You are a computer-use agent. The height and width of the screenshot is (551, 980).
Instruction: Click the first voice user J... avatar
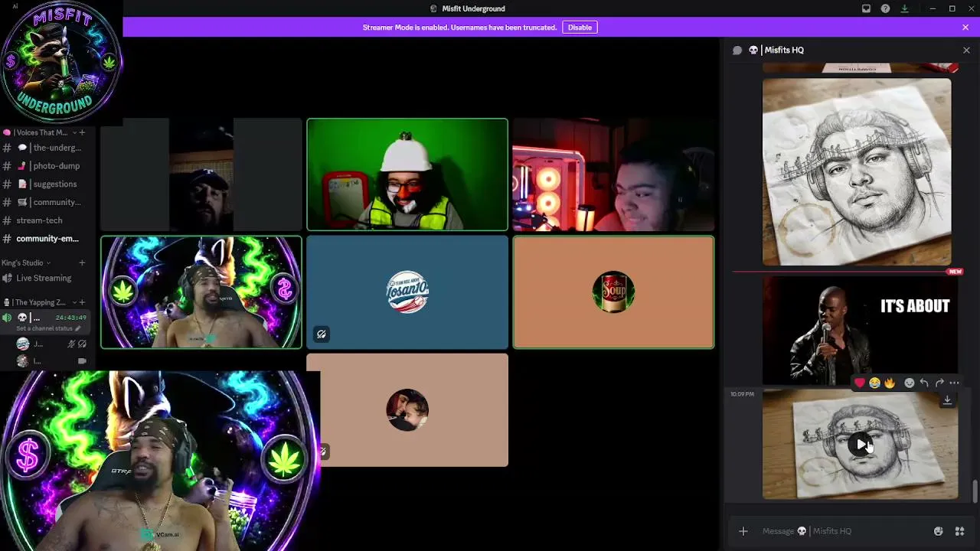coord(23,344)
